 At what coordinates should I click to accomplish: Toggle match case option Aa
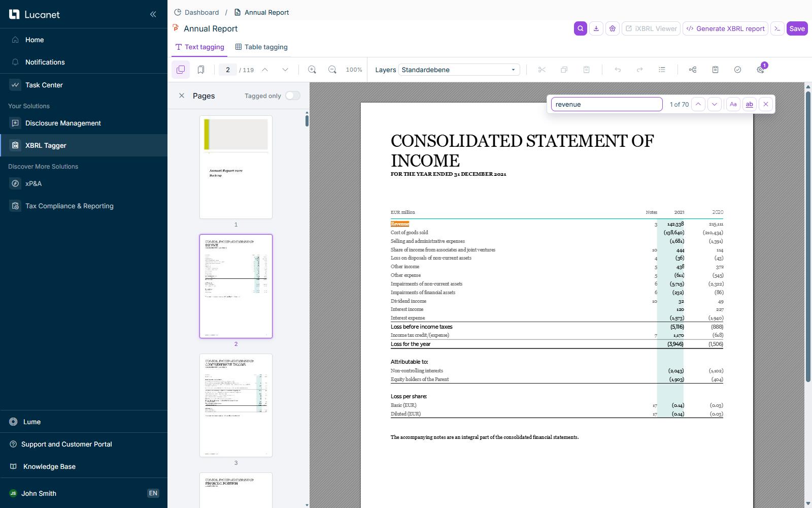[x=733, y=104]
